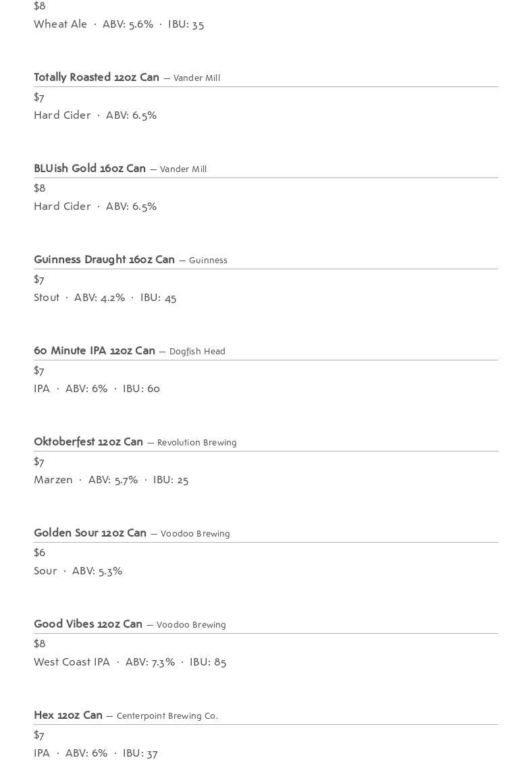Select the BLUish Gold 16oz Can title

coord(90,169)
